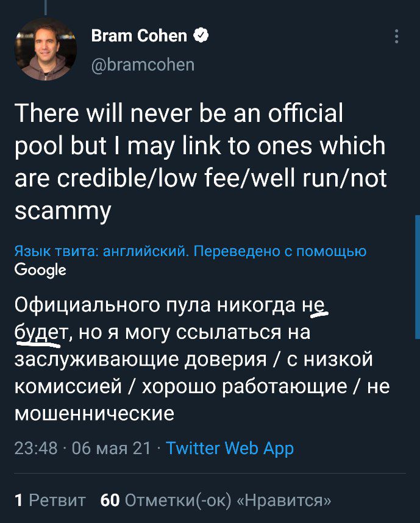Open the three-dot more options menu
Screen dimensions: 420x523
click(397, 37)
